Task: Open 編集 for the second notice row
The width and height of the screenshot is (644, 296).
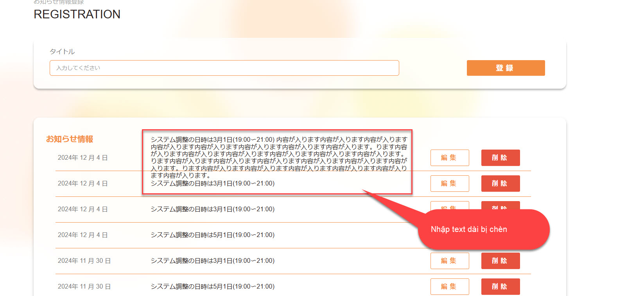Action: coord(449,184)
